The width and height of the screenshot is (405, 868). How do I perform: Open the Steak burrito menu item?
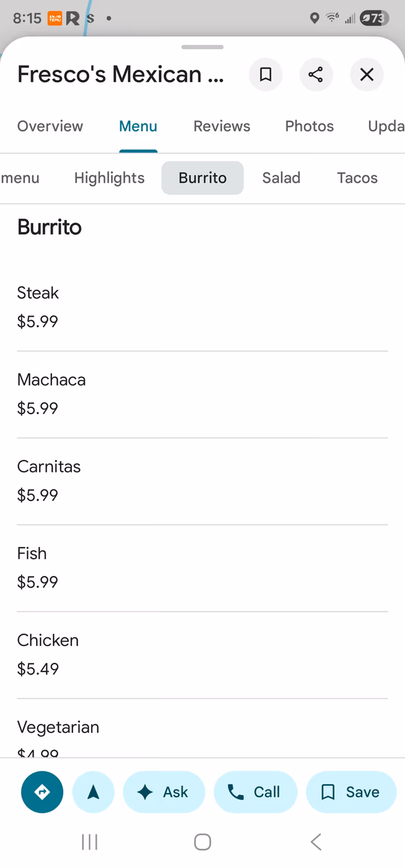203,308
